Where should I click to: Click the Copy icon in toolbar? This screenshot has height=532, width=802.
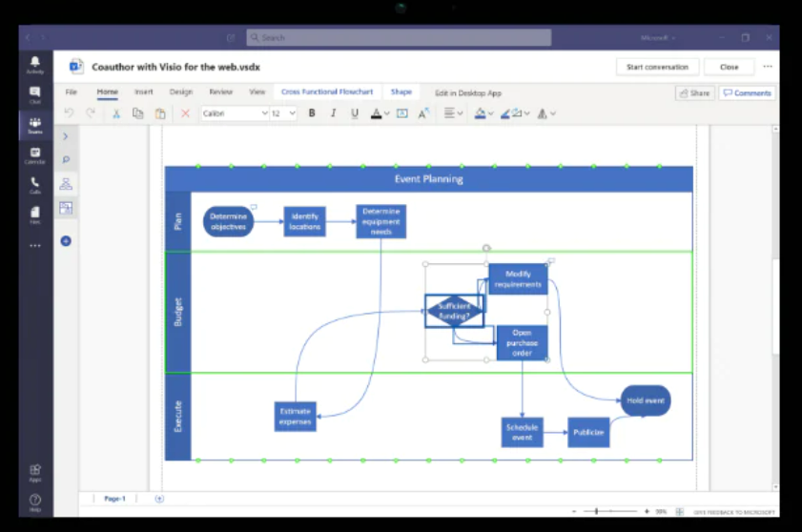138,113
